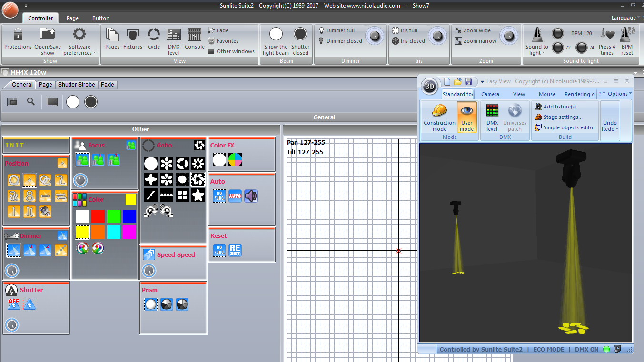Select the diagonal line gobo
644x362 pixels.
tap(151, 195)
